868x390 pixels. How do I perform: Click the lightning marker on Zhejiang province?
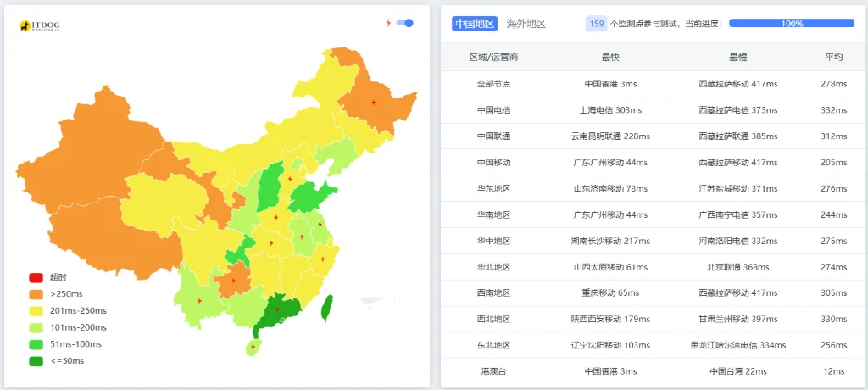click(323, 259)
